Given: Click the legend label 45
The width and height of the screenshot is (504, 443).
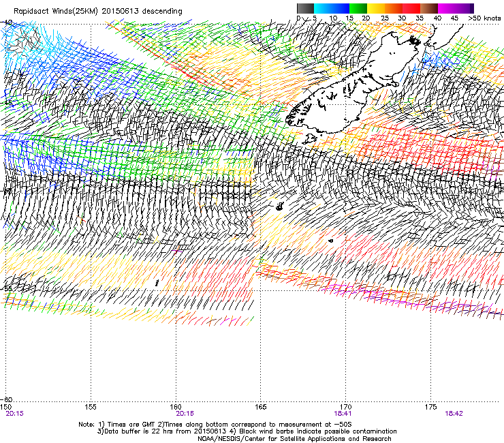Looking at the screenshot, I should coord(454,18).
